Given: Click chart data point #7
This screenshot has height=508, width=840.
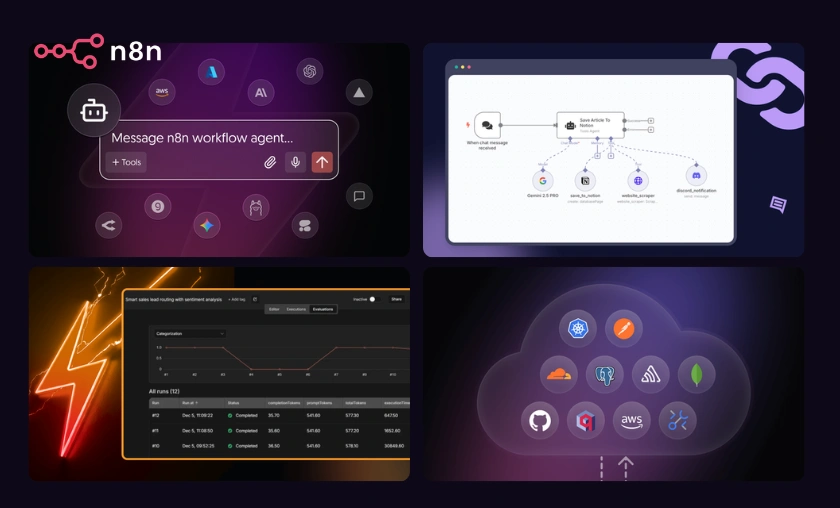Looking at the screenshot, I should point(336,347).
